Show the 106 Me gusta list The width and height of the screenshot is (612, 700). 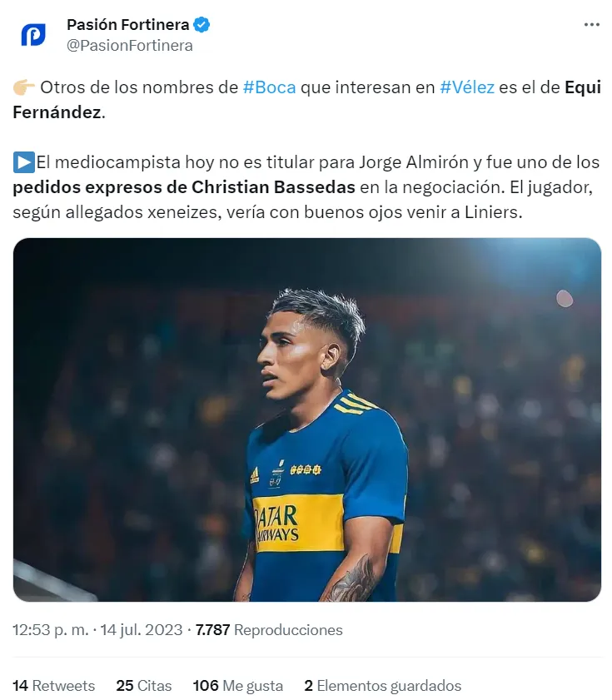pos(237,685)
